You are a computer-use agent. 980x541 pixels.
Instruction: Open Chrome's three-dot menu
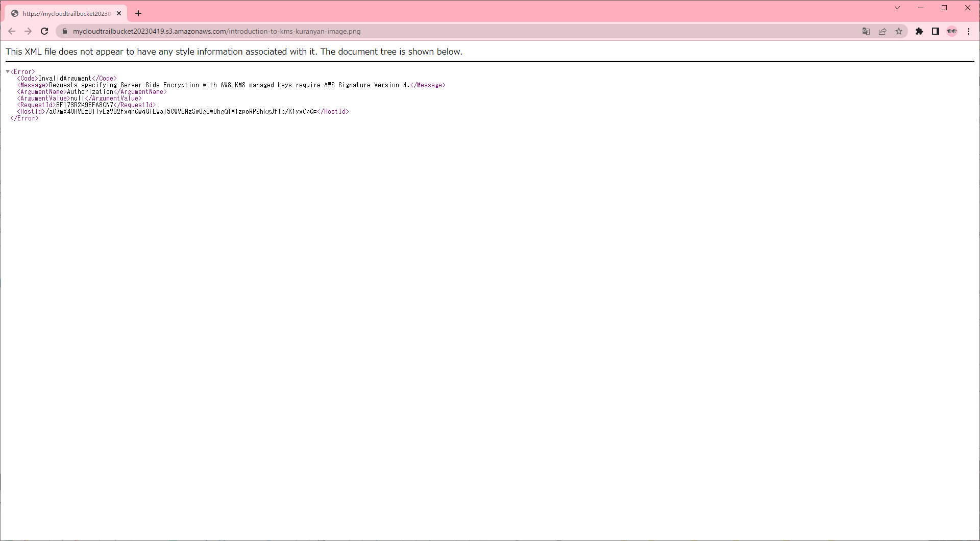pyautogui.click(x=969, y=31)
